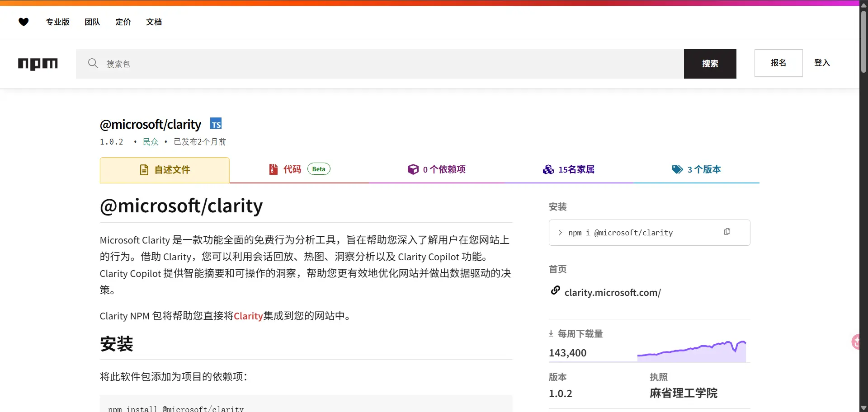Open the 专业版 menu item
Screen dimensions: 868x412
point(57,22)
